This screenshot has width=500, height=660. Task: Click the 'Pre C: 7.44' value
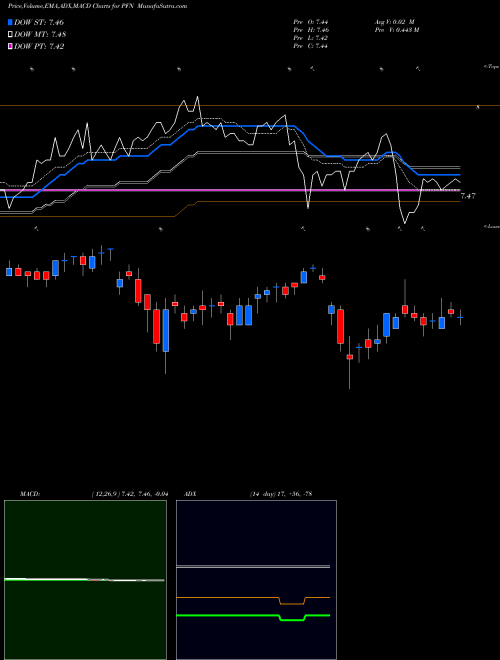coord(311,46)
